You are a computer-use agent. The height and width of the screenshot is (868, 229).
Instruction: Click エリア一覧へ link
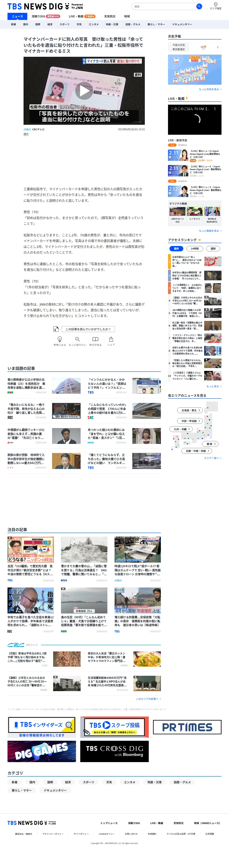212,458
